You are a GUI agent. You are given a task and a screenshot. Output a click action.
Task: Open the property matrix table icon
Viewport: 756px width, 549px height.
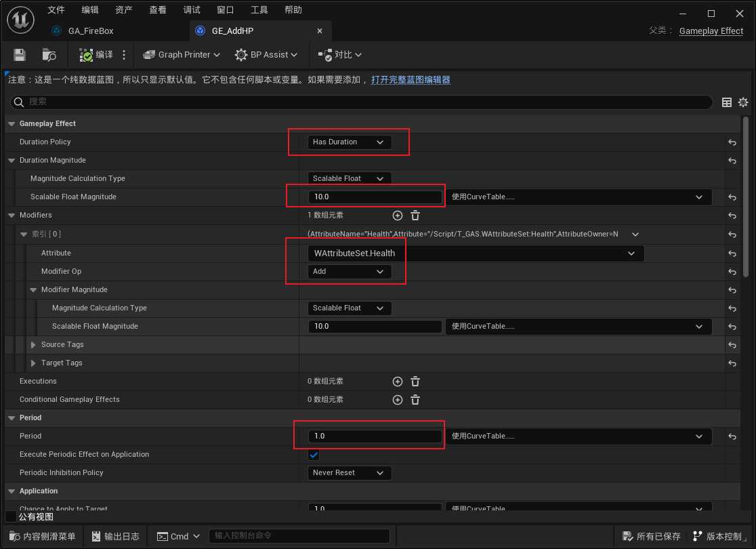tap(727, 102)
